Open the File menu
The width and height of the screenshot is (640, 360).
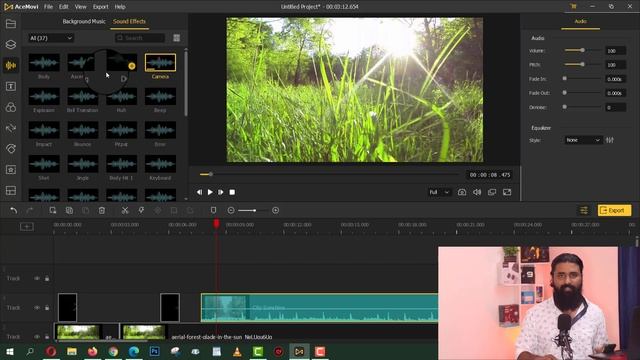pos(48,7)
